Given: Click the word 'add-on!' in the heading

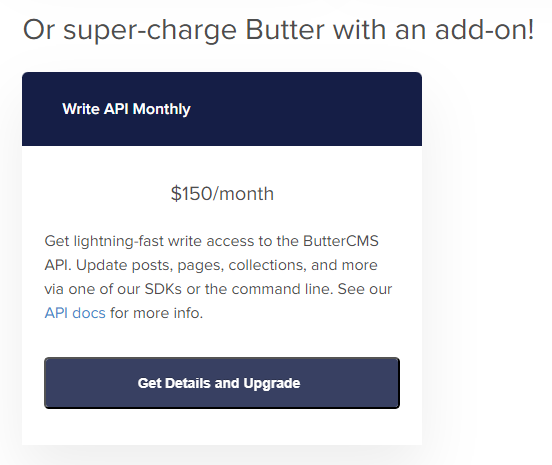Looking at the screenshot, I should (x=484, y=30).
